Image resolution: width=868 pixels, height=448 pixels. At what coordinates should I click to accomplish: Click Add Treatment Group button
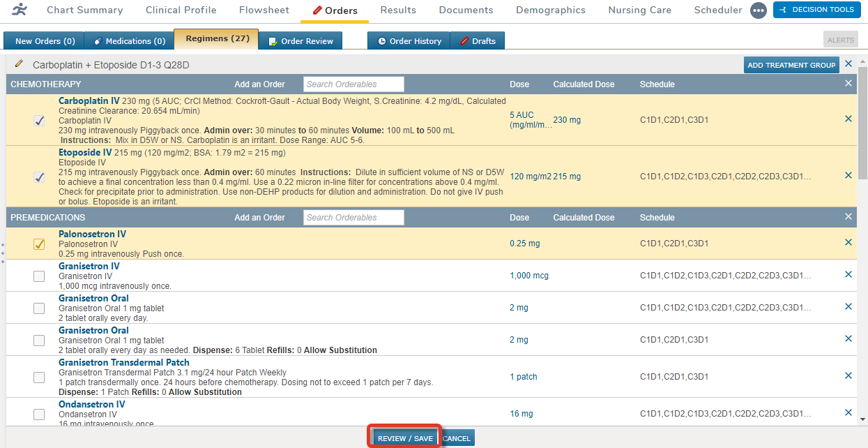[x=791, y=65]
